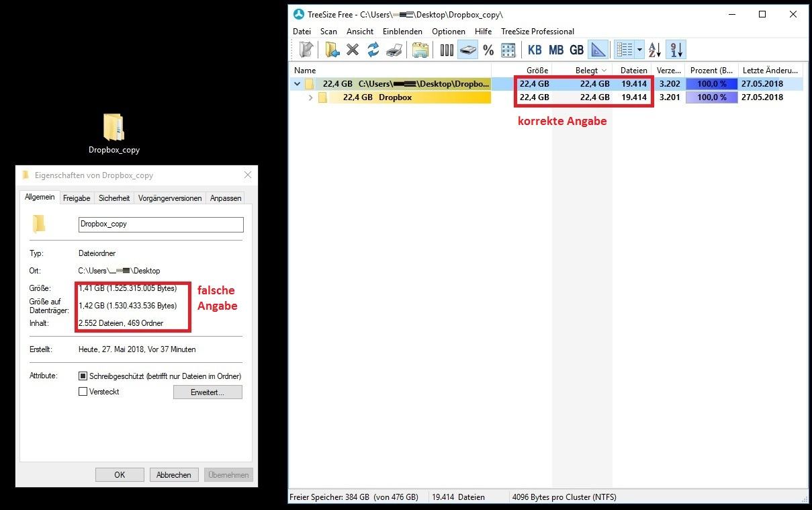Click the cluster size grid icon
This screenshot has height=510, width=812.
click(x=508, y=49)
